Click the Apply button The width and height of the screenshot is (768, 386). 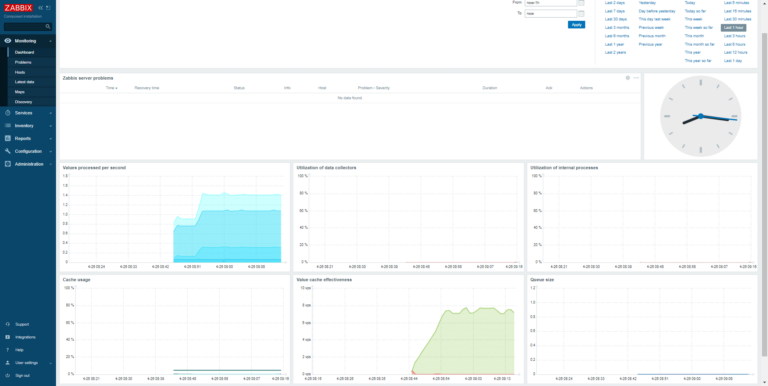click(x=576, y=24)
